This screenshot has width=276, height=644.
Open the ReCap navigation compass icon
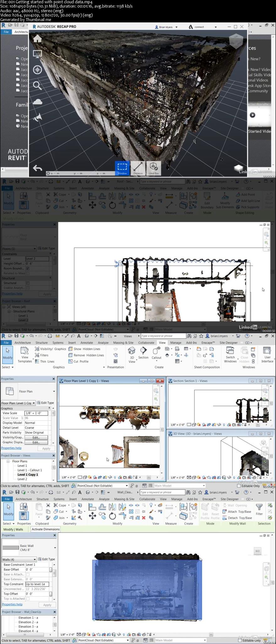[x=38, y=70]
